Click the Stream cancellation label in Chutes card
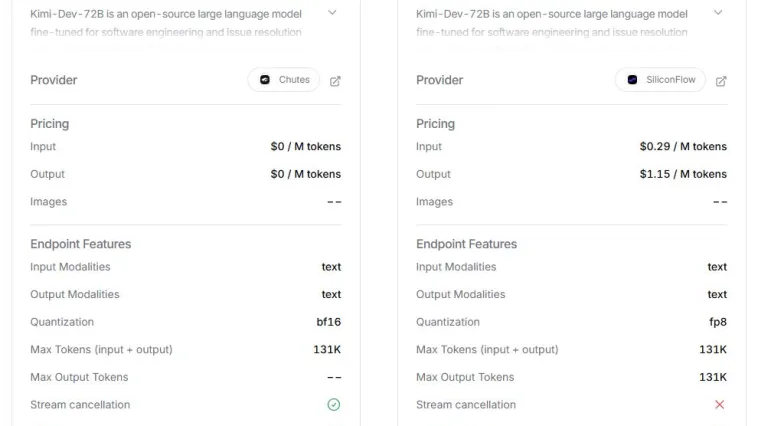This screenshot has height=426, width=758. 80,405
